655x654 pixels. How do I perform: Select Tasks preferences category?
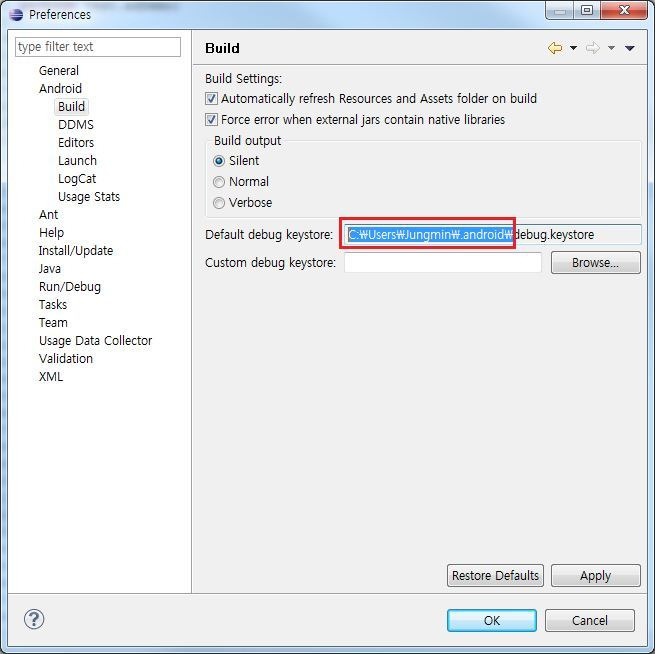click(x=53, y=304)
